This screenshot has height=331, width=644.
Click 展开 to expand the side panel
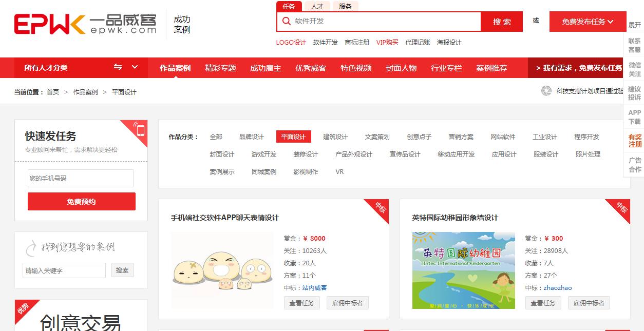[635, 24]
